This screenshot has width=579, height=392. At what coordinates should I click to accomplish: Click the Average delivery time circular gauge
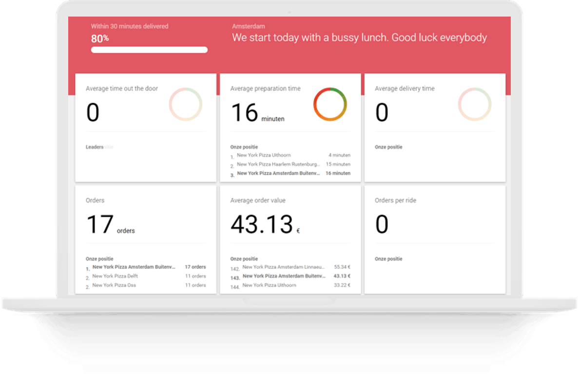coord(474,104)
